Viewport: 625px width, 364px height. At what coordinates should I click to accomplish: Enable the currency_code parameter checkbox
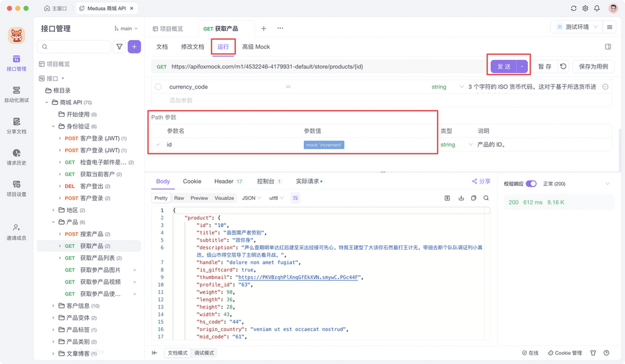pyautogui.click(x=158, y=87)
